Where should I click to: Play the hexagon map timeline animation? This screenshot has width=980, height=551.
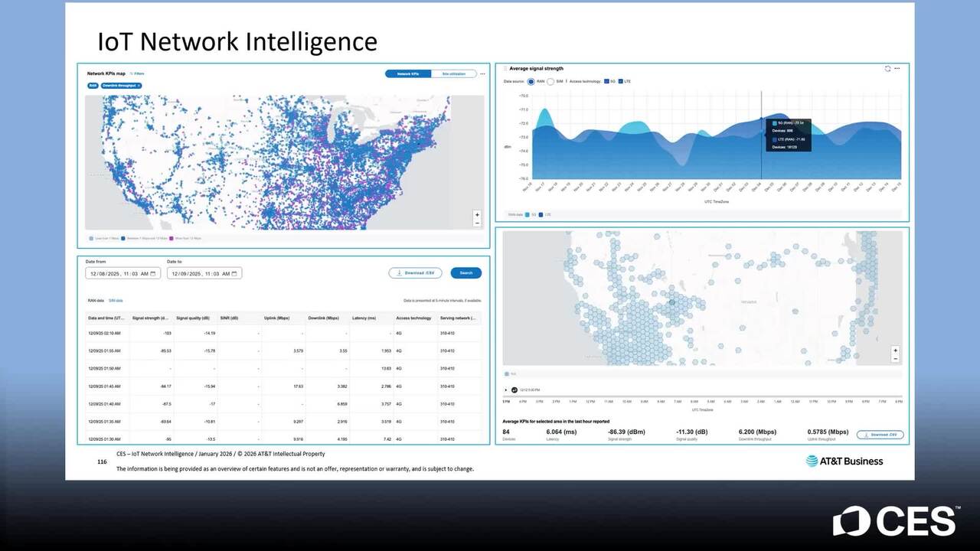pyautogui.click(x=506, y=390)
